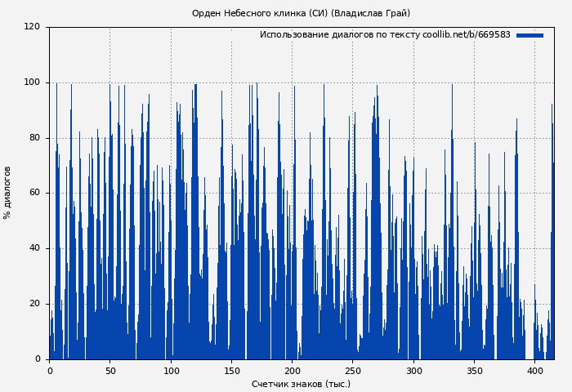572x392 pixels.
Task: Click the x-axis tick label 400
Action: (534, 371)
